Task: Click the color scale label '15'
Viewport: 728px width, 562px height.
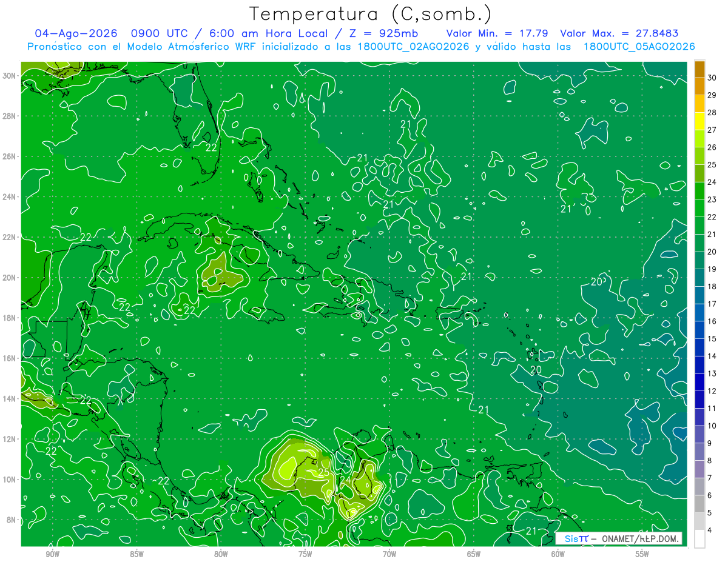Action: coord(712,338)
